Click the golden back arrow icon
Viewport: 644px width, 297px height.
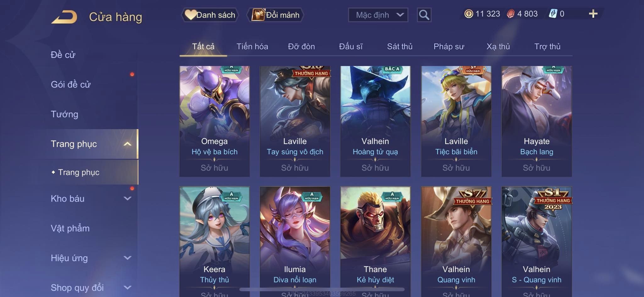64,17
